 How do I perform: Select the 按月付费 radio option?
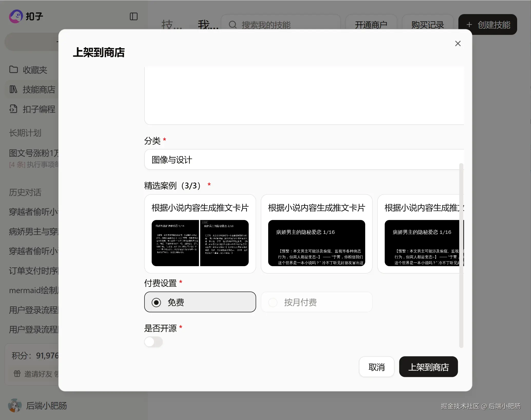[273, 302]
